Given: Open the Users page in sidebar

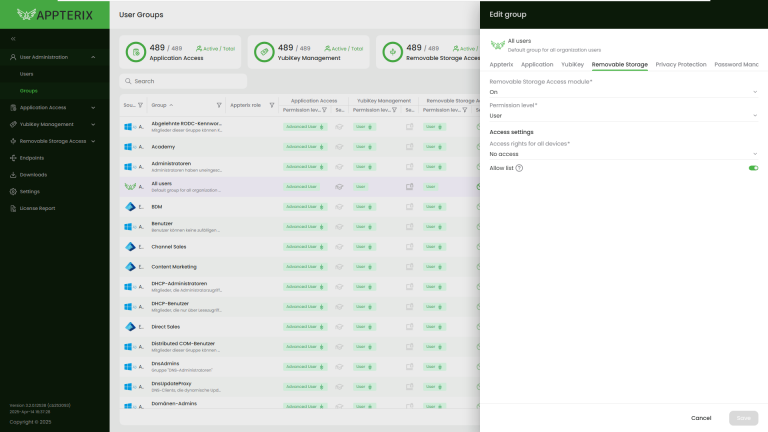Looking at the screenshot, I should [27, 74].
